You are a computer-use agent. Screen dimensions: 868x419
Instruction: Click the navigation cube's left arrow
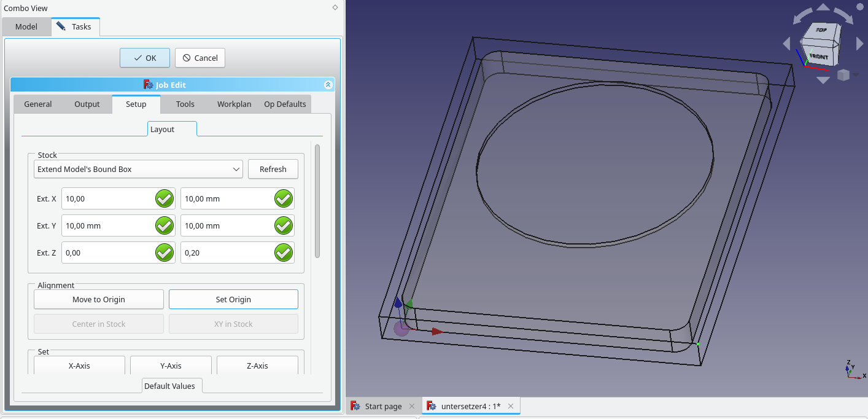click(x=786, y=44)
